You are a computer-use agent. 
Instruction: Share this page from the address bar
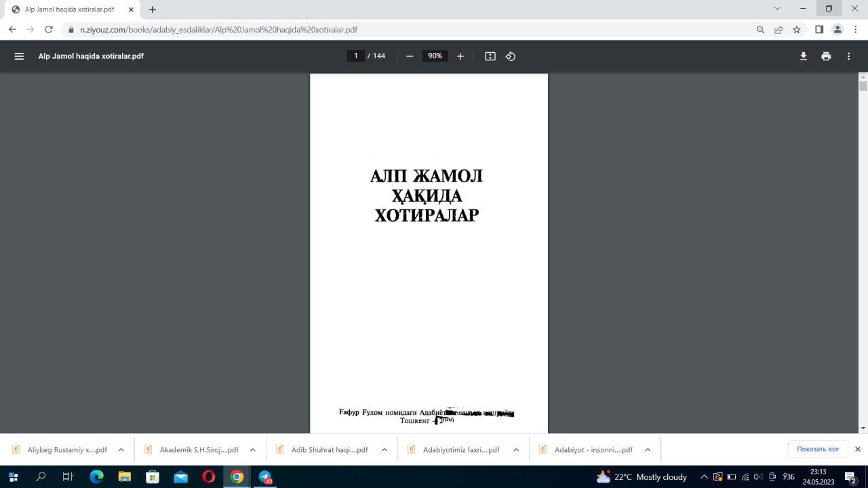point(778,30)
